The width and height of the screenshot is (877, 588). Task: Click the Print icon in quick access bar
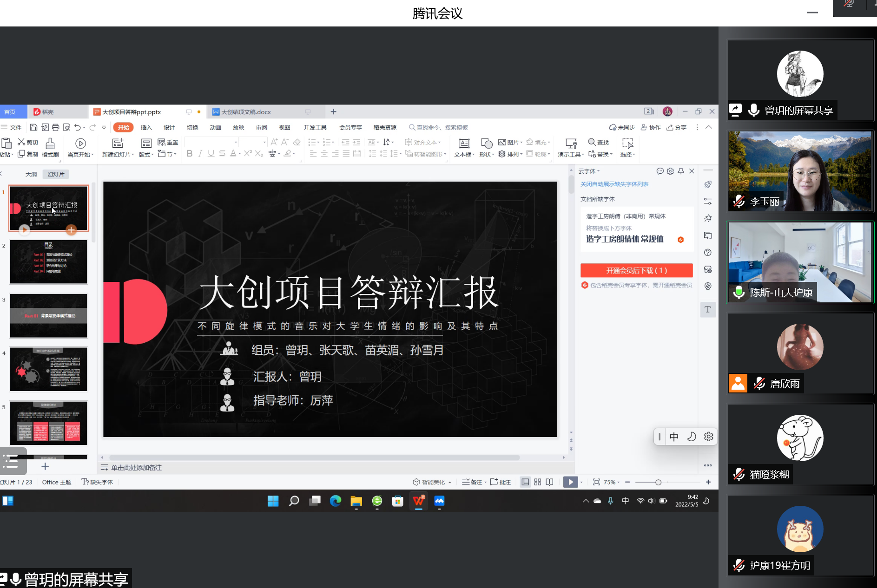pos(56,127)
